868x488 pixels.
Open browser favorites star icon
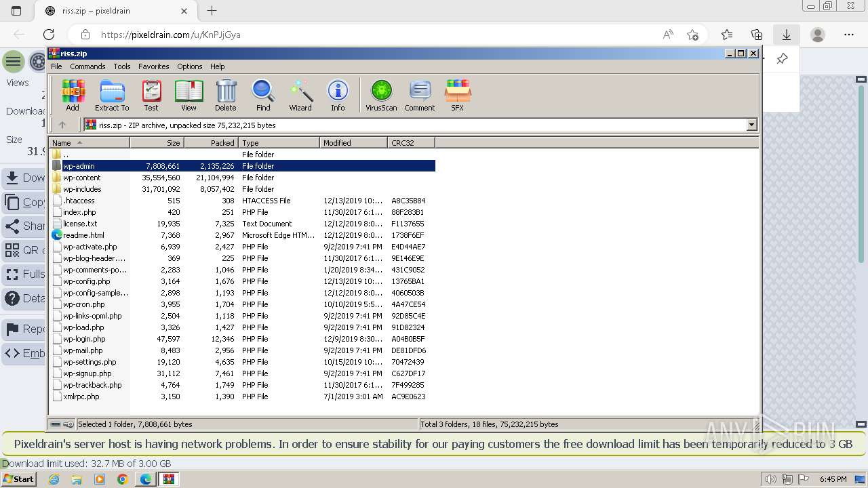727,35
